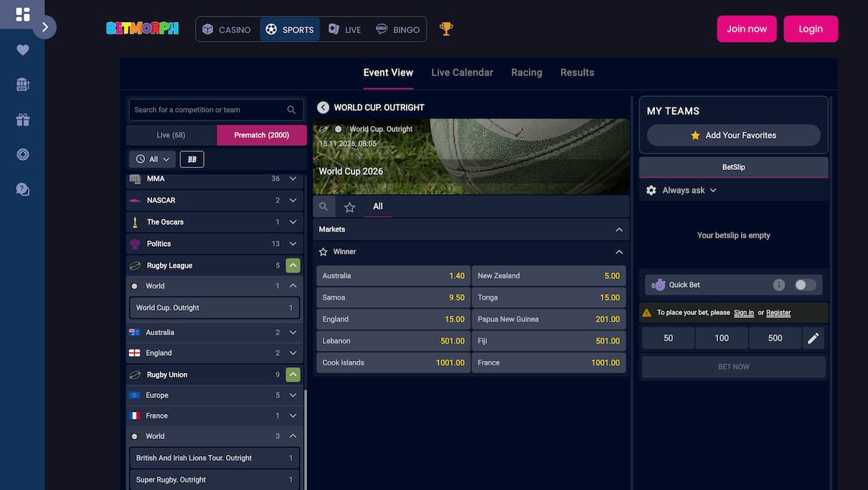Open the odds format icon next to All filter
Screen dimensions: 868x490
(x=192, y=159)
